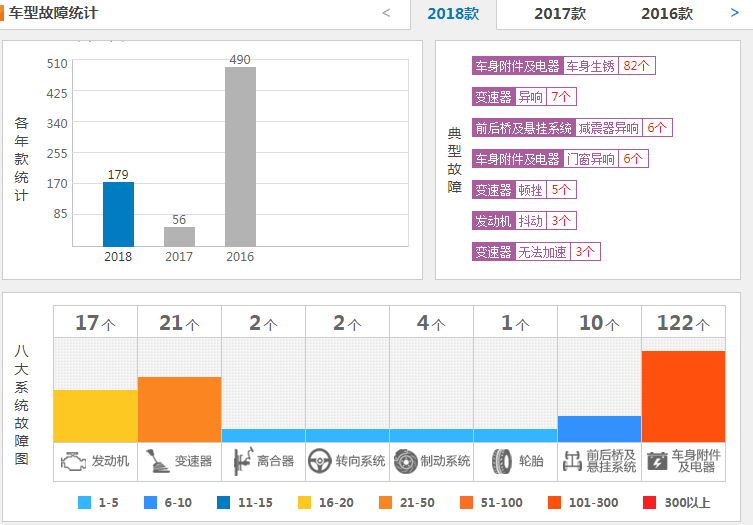Click the 2017 x-axis label
The width and height of the screenshot is (753, 525).
coord(179,256)
